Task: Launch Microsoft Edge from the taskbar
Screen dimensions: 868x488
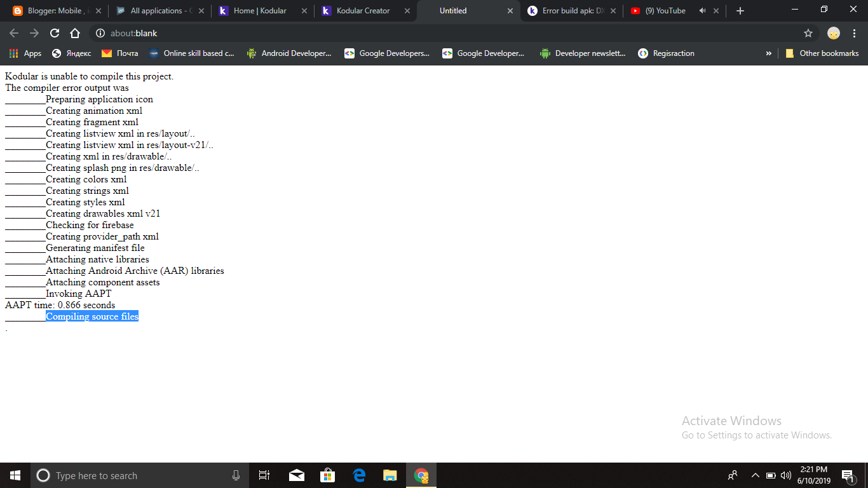Action: [359, 475]
